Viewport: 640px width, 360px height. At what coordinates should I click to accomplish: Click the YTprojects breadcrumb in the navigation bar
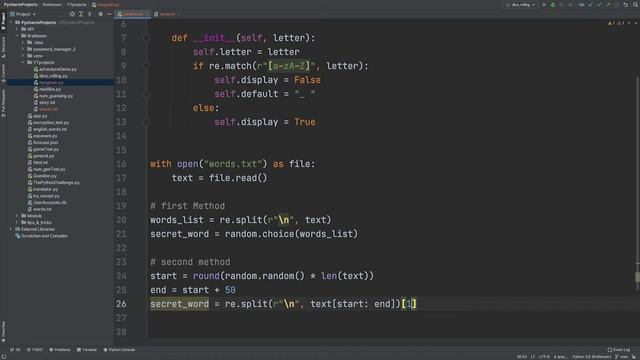coord(77,4)
